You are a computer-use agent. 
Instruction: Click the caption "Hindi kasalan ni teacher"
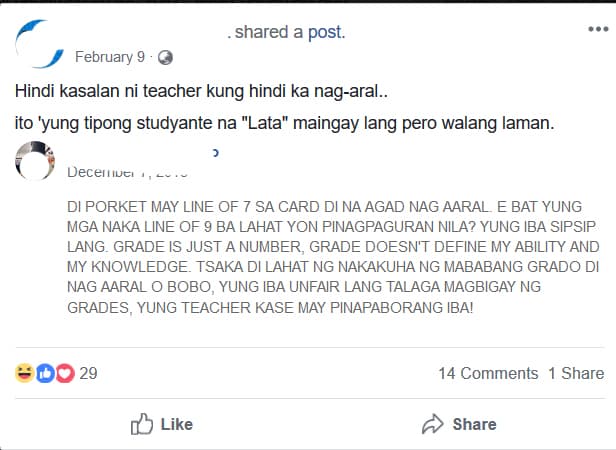coord(201,92)
